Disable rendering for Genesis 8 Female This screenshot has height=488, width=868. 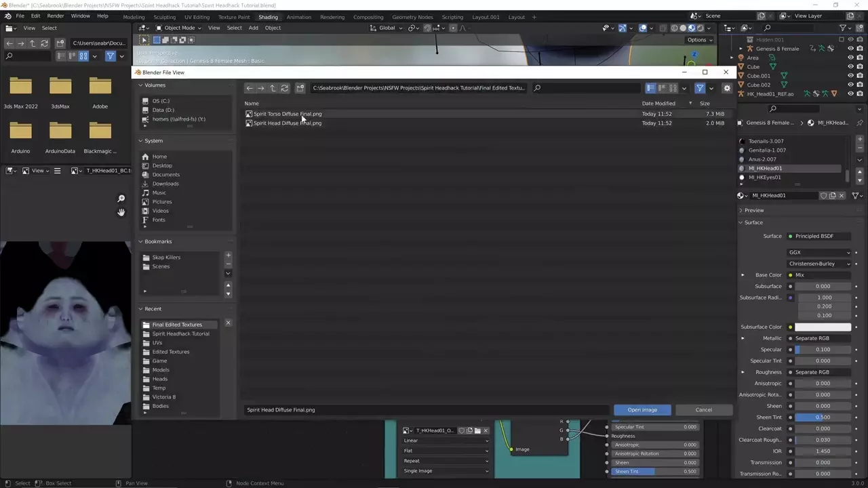click(860, 49)
